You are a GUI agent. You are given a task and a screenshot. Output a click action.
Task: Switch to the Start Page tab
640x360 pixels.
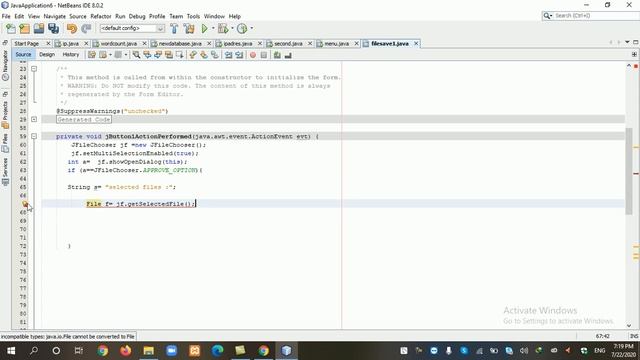coord(27,43)
